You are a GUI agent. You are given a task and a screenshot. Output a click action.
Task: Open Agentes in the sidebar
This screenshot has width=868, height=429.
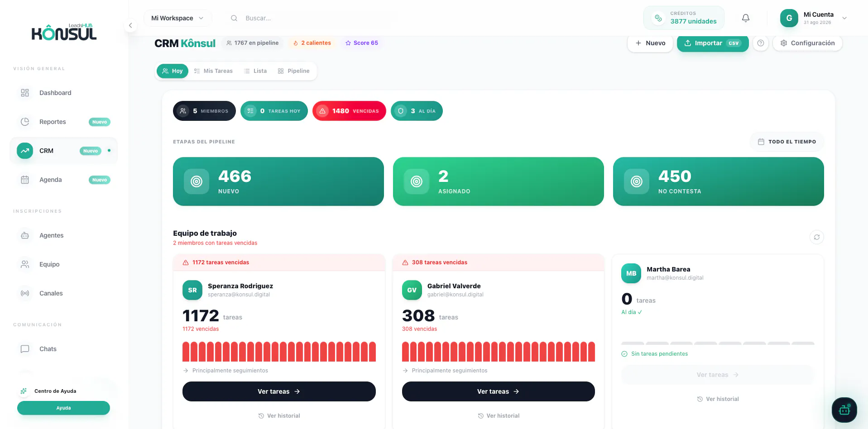[x=64, y=235]
